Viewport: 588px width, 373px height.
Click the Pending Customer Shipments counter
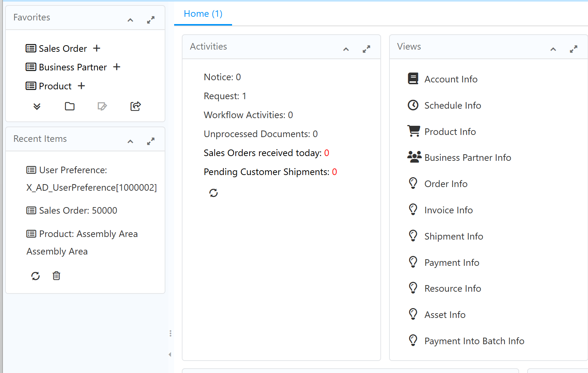(334, 172)
